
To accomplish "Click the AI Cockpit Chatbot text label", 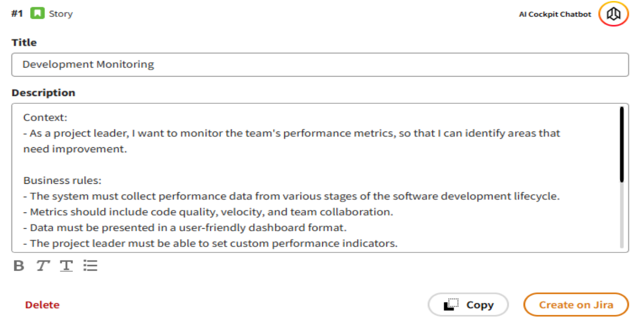I will [555, 14].
